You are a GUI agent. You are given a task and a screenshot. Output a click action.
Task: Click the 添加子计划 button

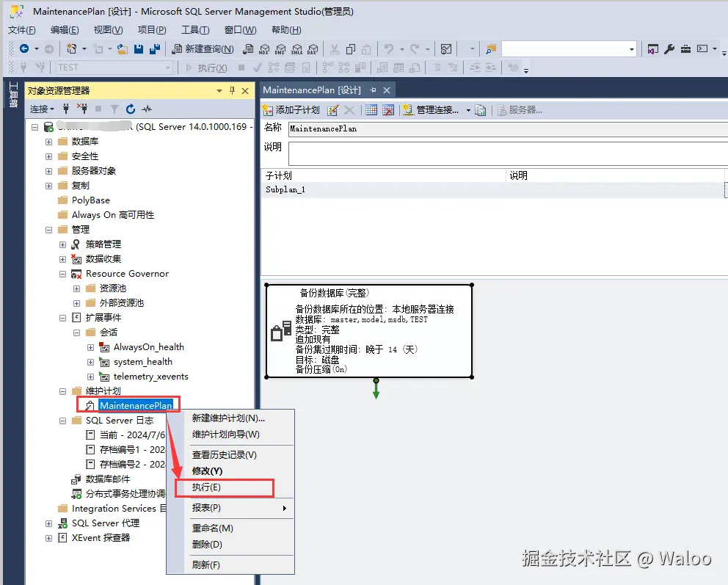[291, 110]
